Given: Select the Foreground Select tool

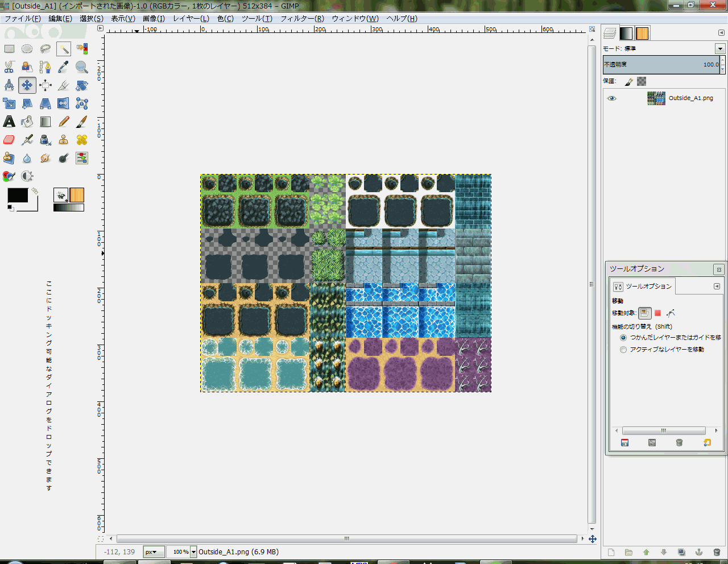Looking at the screenshot, I should point(27,67).
